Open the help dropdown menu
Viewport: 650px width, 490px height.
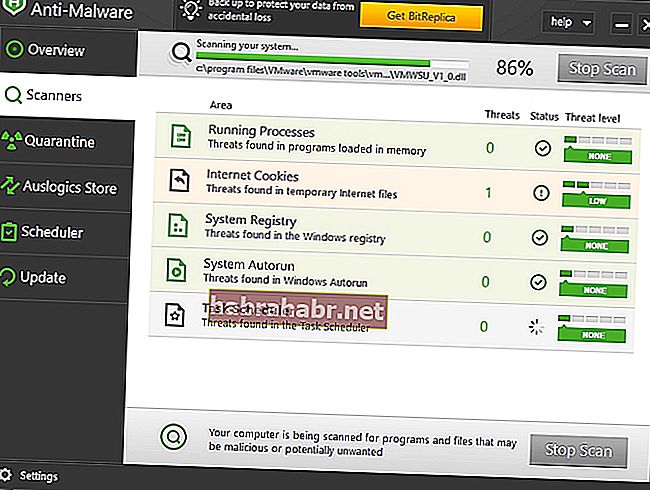(570, 22)
